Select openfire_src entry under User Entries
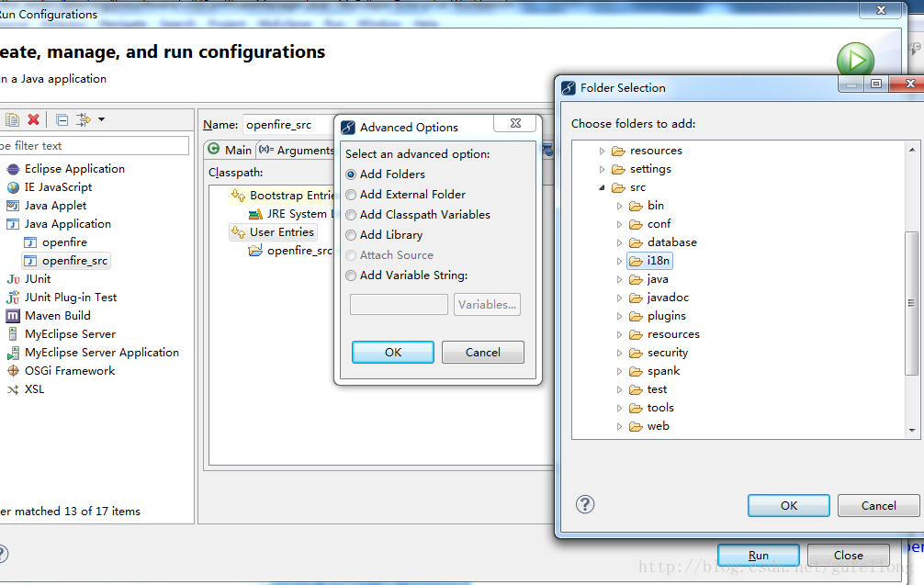This screenshot has width=924, height=585. (291, 251)
